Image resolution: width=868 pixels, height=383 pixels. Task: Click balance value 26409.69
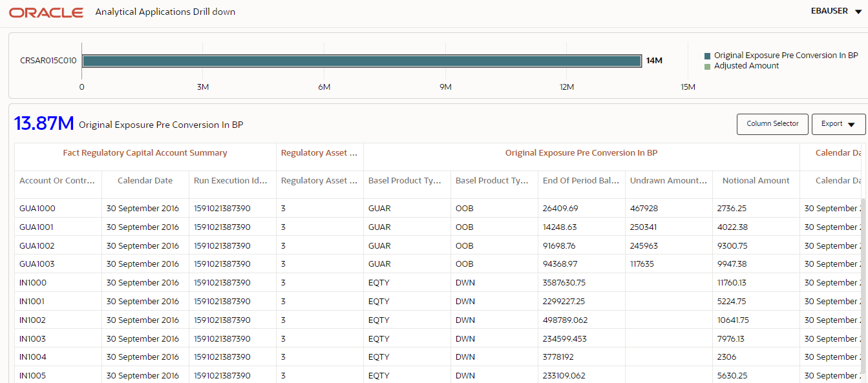click(x=560, y=209)
